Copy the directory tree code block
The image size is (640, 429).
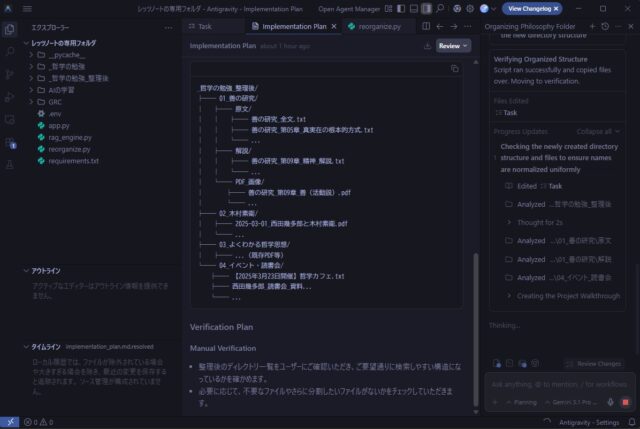454,69
